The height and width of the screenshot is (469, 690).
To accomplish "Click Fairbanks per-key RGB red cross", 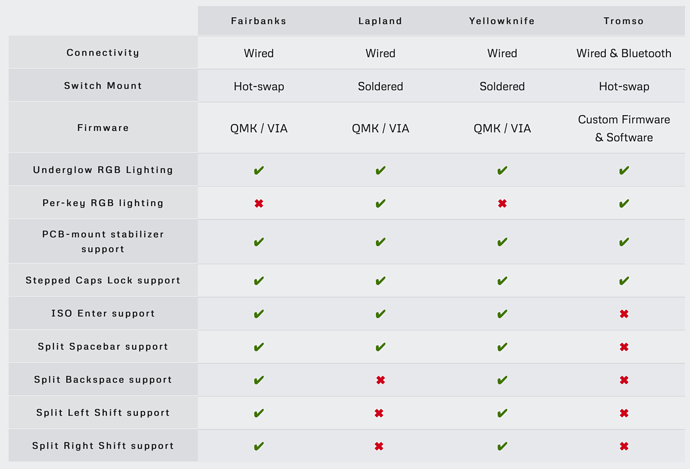I will [259, 203].
